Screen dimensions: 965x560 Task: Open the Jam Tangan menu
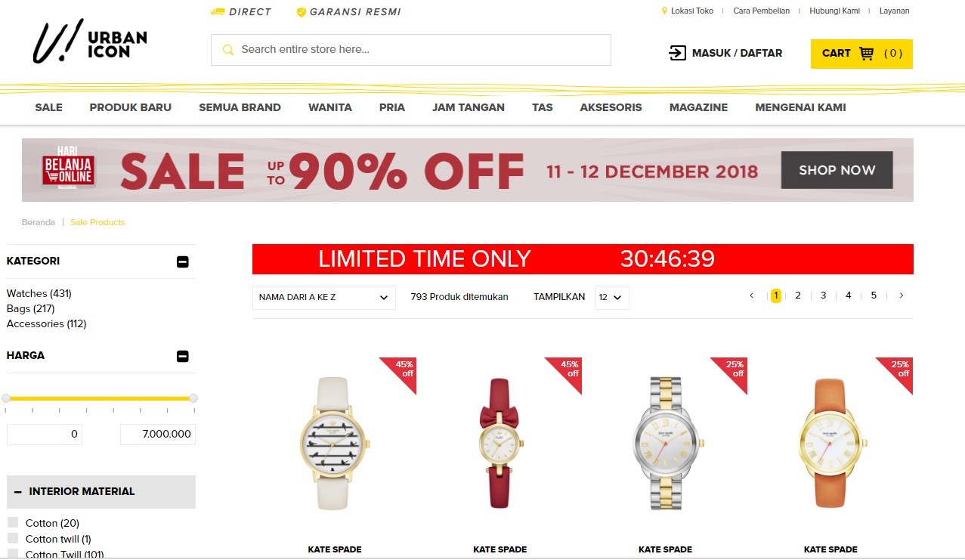tap(469, 107)
